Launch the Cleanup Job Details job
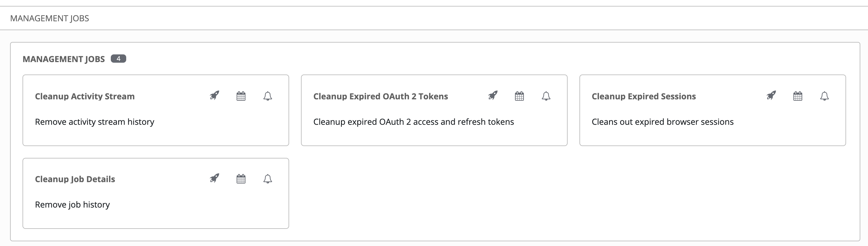868x246 pixels. (214, 179)
